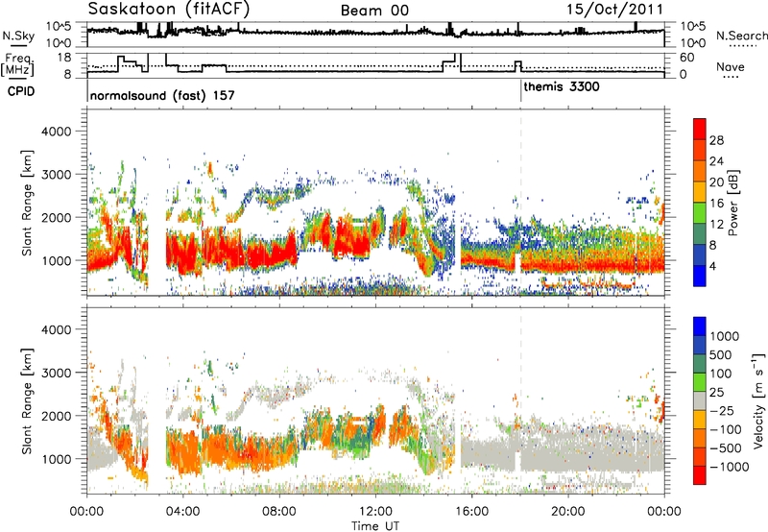Click the '60' Nave axis tick
The image size is (768, 532).
coord(686,58)
